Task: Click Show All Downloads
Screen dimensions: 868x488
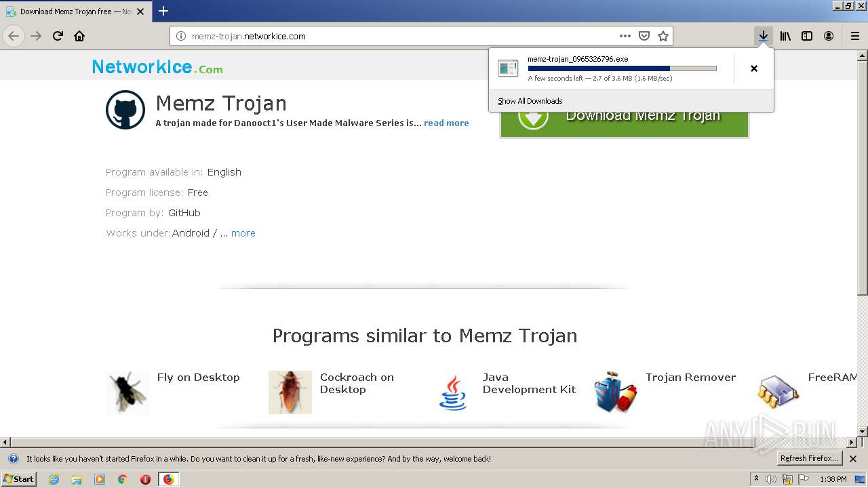Action: [x=530, y=101]
